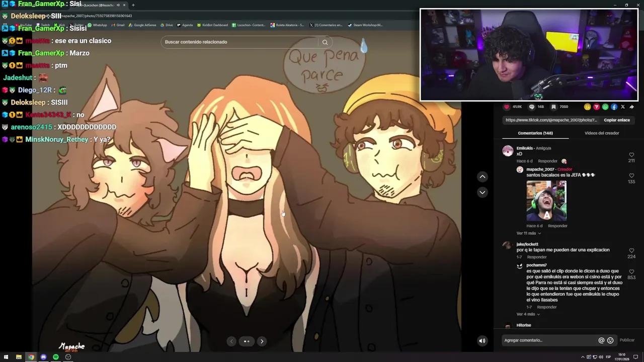Like the TikTok photo with heart icon

coord(507,107)
